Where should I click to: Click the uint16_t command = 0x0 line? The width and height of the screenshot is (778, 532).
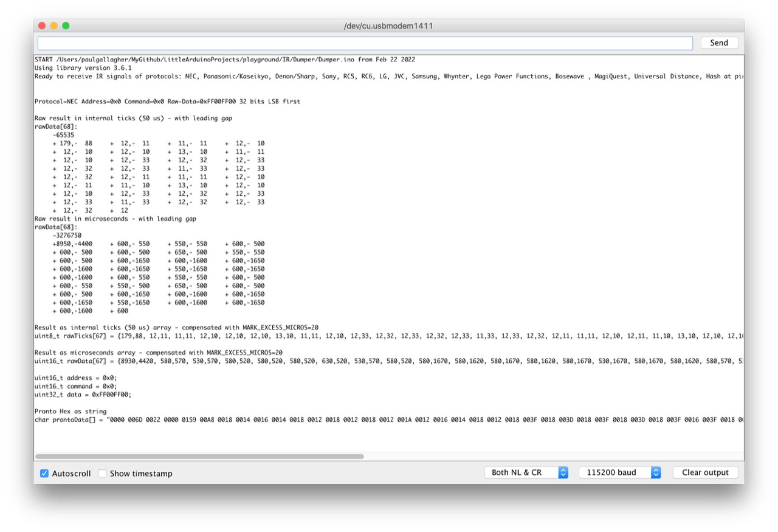[76, 386]
